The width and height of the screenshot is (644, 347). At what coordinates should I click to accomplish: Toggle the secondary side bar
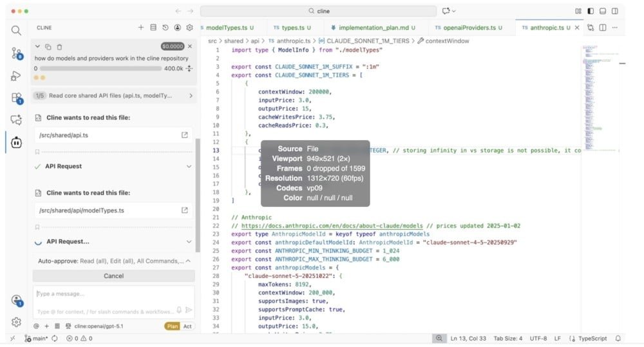point(615,11)
